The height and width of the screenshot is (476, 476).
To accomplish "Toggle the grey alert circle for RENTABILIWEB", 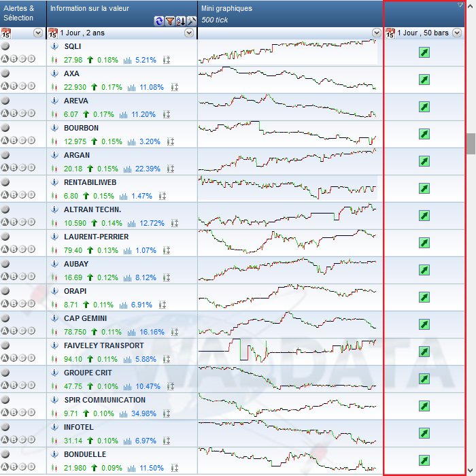I will click(5, 182).
